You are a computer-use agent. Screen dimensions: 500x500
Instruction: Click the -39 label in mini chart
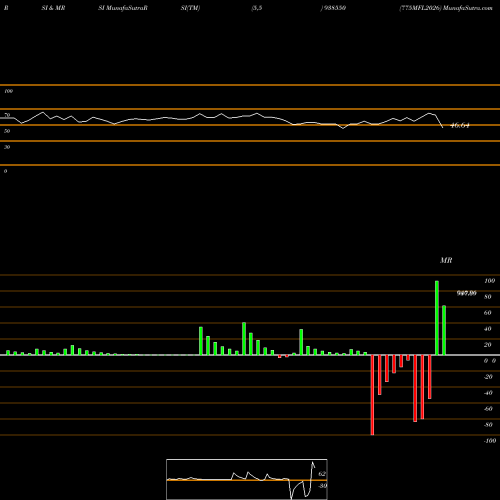tap(322, 486)
